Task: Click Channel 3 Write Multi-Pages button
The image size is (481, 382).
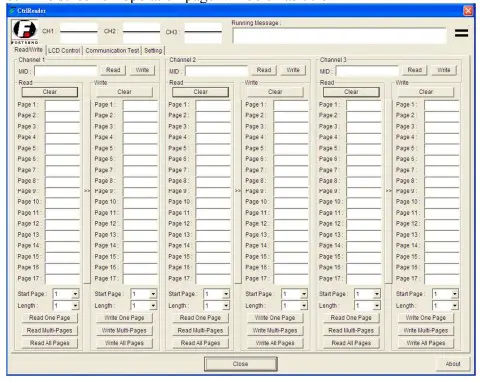Action: 426,331
